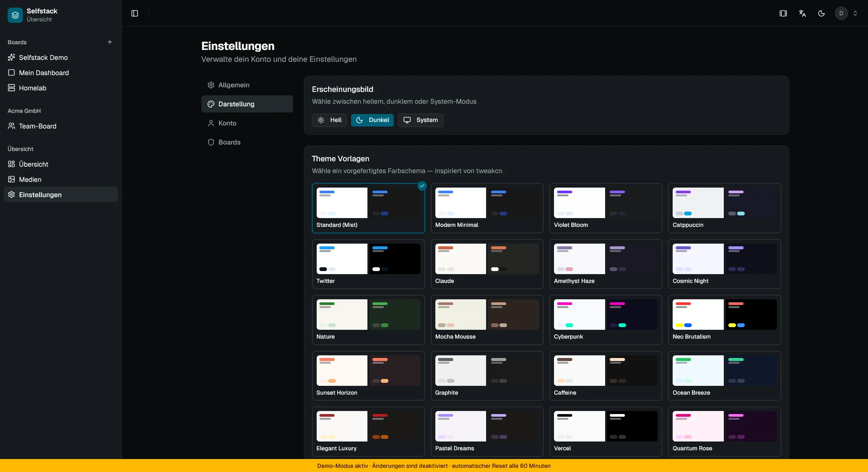Add a new board with plus icon
Viewport: 868px width, 472px height.
pyautogui.click(x=110, y=42)
